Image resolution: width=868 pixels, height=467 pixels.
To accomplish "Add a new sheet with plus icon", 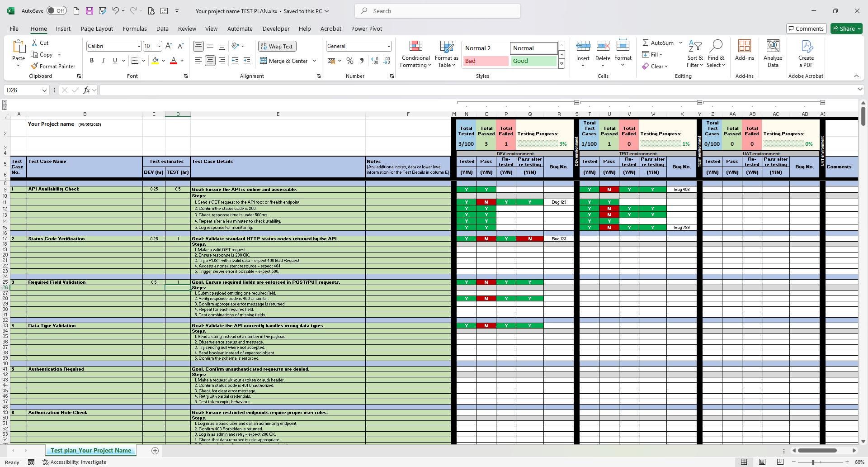I will tap(155, 450).
